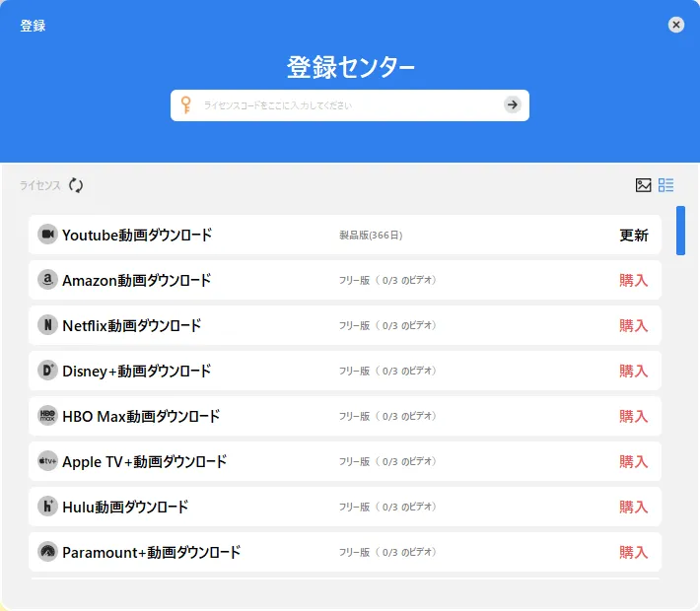The width and height of the screenshot is (700, 611).
Task: Purchase the Netflix動画ダウンロード license
Action: 633,325
